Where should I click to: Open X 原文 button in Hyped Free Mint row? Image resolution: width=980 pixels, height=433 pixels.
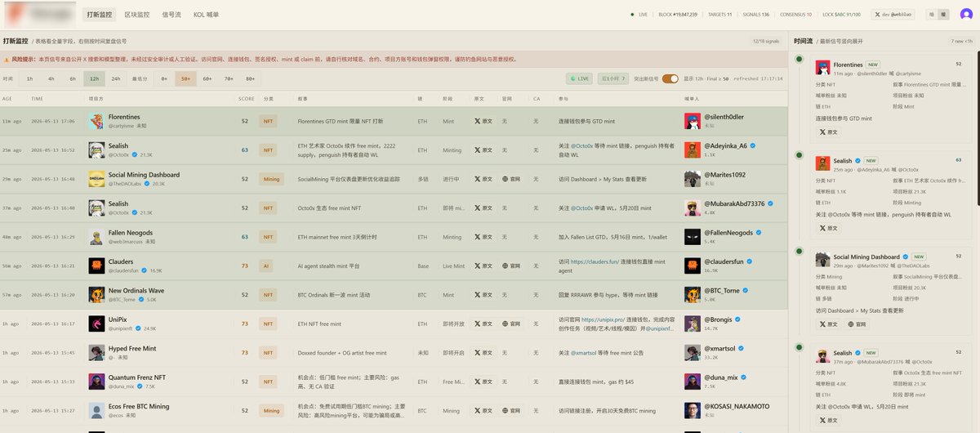tap(483, 352)
